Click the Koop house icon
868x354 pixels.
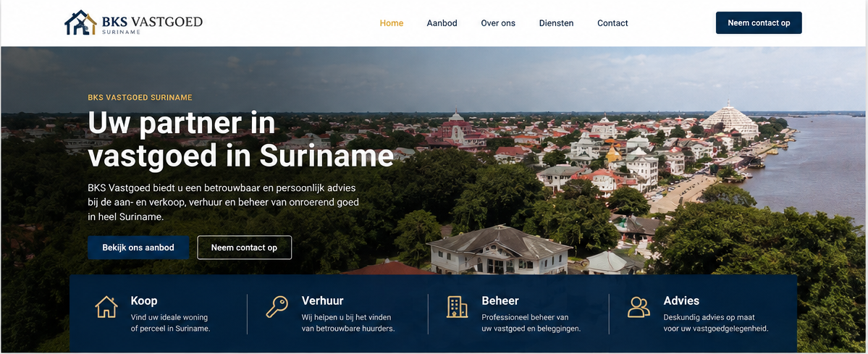pyautogui.click(x=106, y=307)
